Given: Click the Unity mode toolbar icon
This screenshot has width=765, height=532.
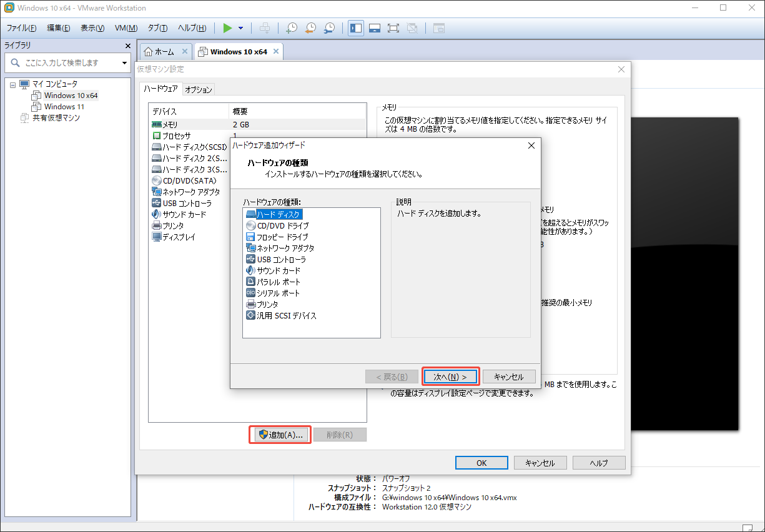Looking at the screenshot, I should coord(412,28).
